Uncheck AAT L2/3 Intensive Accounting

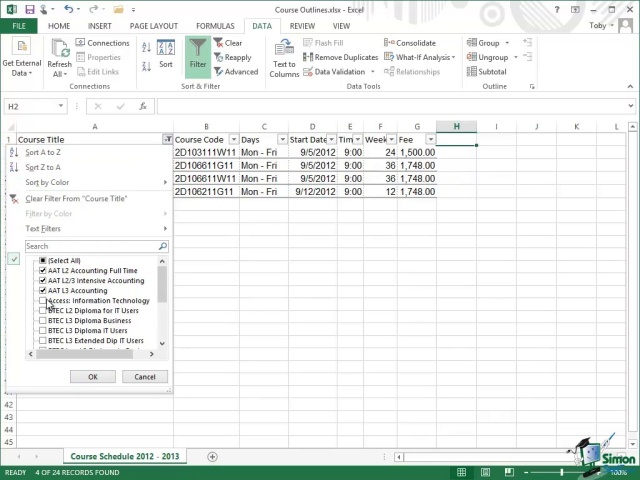pyautogui.click(x=43, y=280)
